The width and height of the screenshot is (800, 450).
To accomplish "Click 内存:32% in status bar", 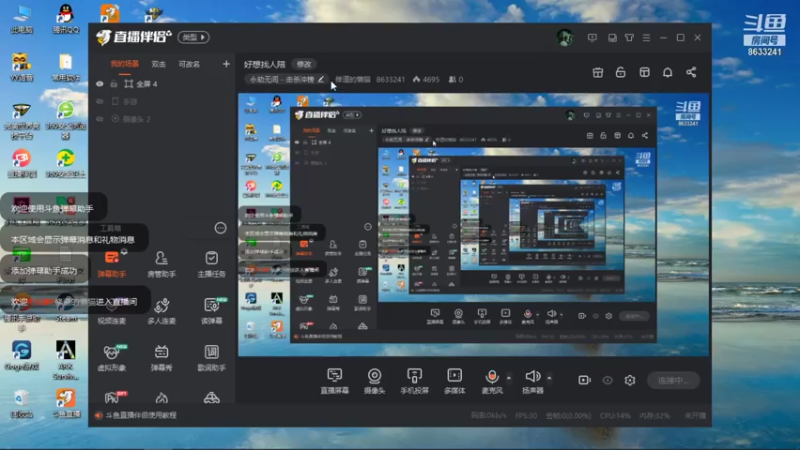I will [x=655, y=416].
